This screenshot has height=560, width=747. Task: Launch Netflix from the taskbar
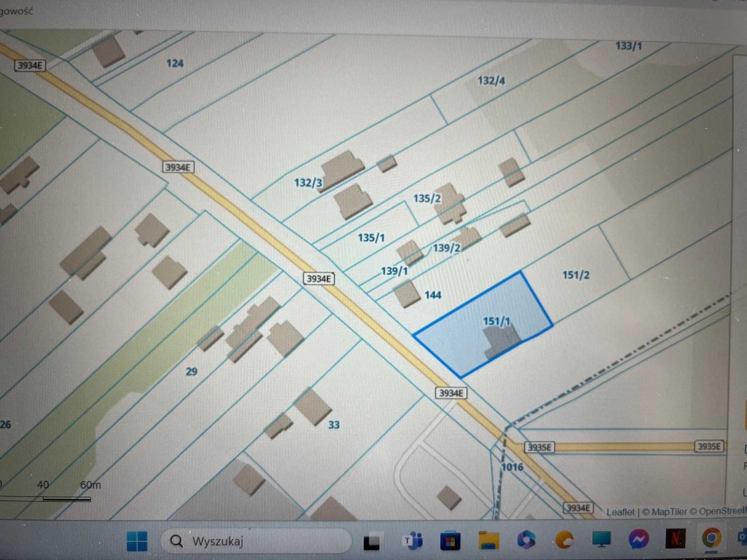pyautogui.click(x=675, y=538)
